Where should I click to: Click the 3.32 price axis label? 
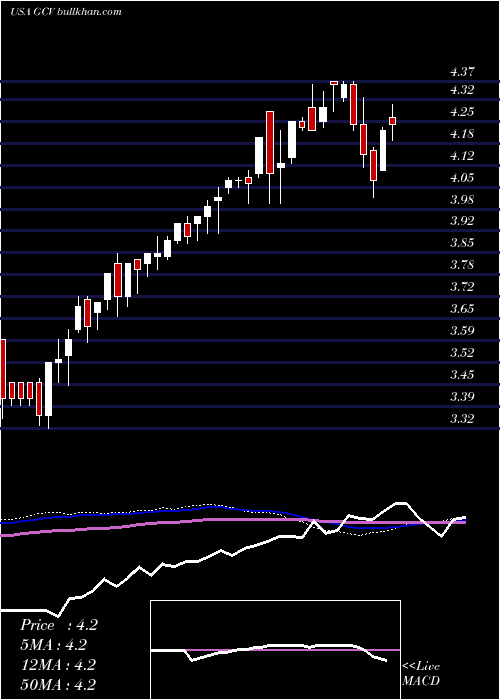pos(462,419)
